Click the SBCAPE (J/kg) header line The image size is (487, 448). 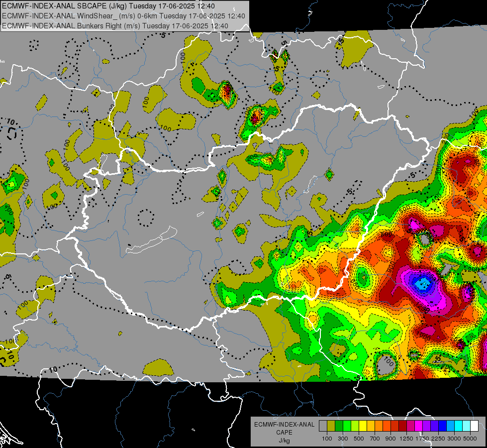click(108, 6)
